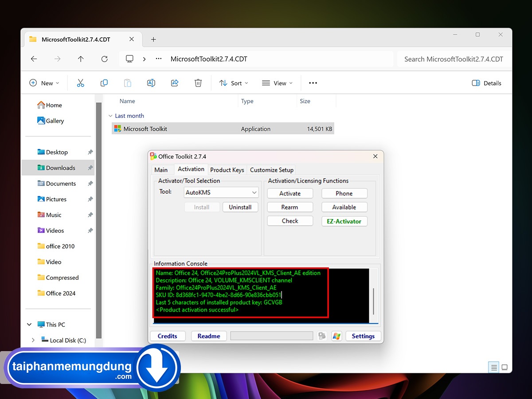Click the Credits button
The image size is (532, 399).
(167, 336)
